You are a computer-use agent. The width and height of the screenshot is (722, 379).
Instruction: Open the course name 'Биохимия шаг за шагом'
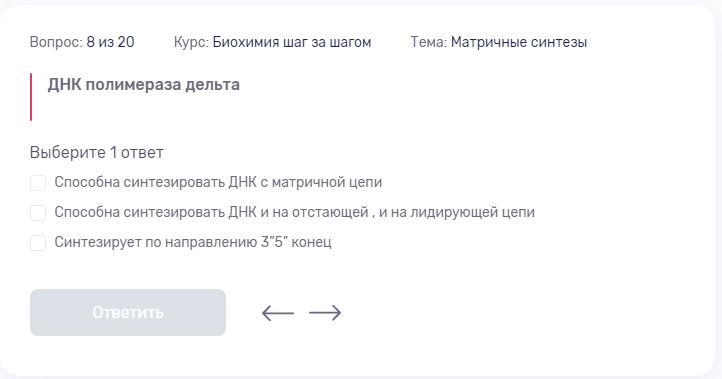tap(292, 42)
